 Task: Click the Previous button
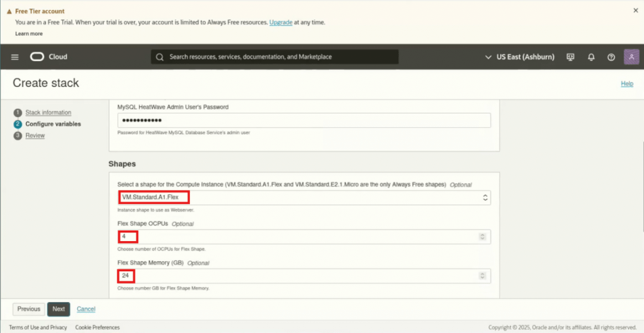tap(29, 309)
